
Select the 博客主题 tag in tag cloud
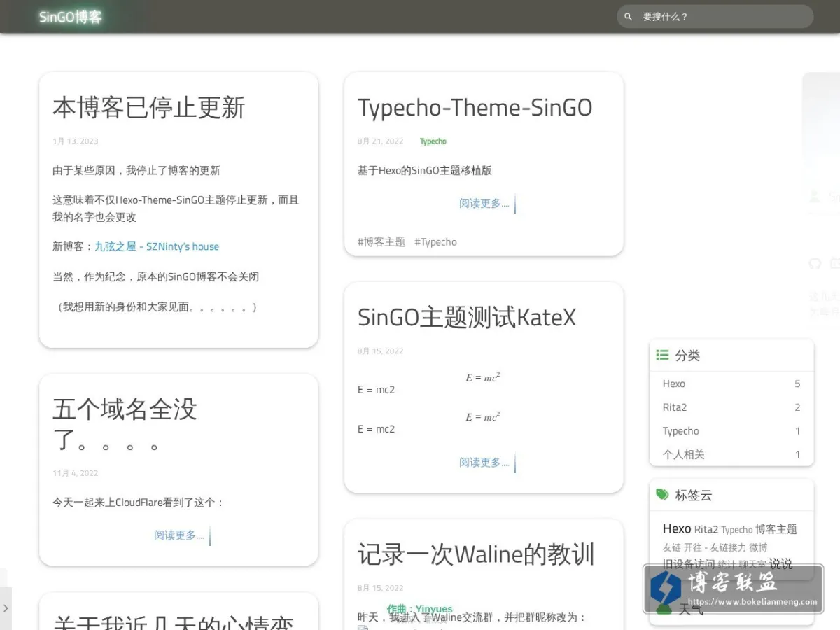776,529
